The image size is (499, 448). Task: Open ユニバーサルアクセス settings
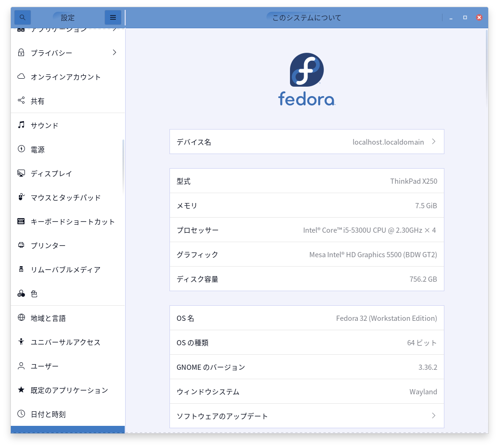click(68, 342)
